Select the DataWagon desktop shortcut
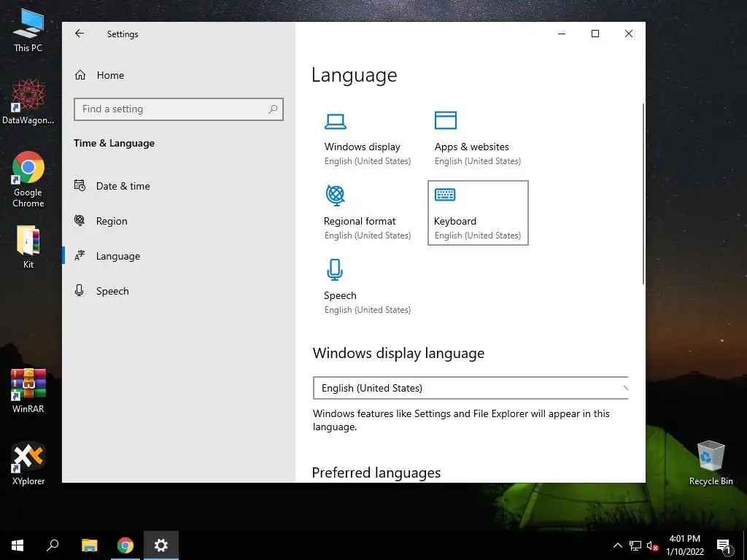The width and height of the screenshot is (747, 560). click(28, 101)
